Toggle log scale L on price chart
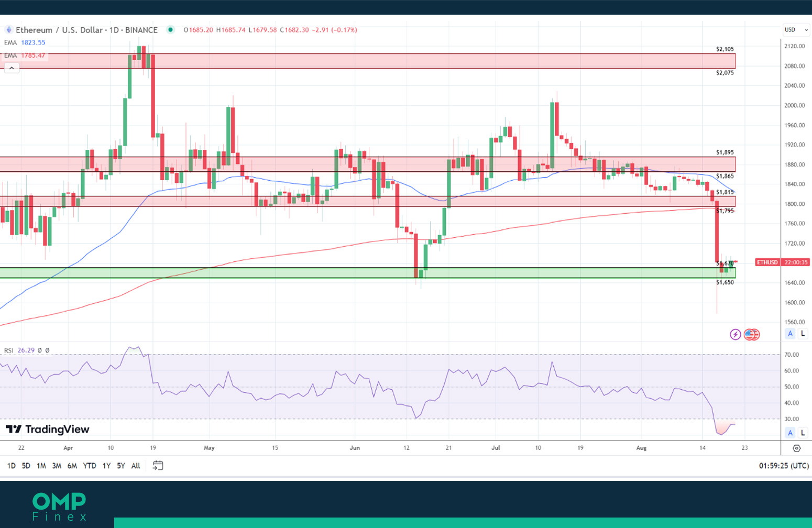Viewport: 812px width, 528px height. [803, 333]
